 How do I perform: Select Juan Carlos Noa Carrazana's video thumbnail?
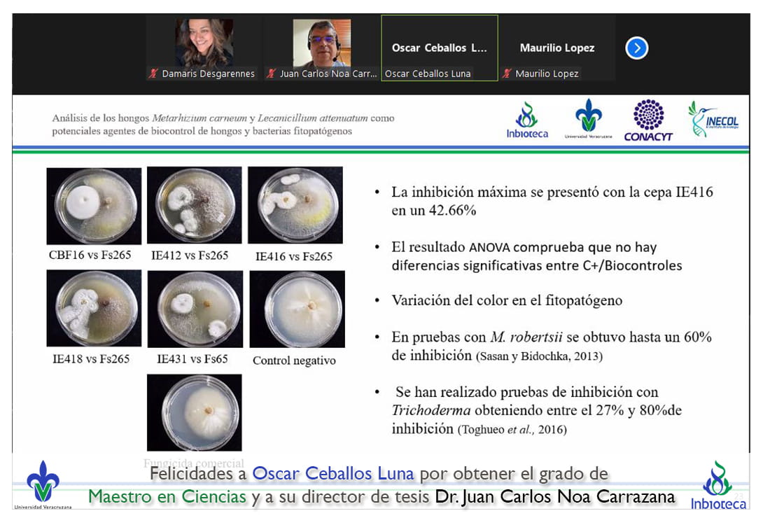(321, 43)
